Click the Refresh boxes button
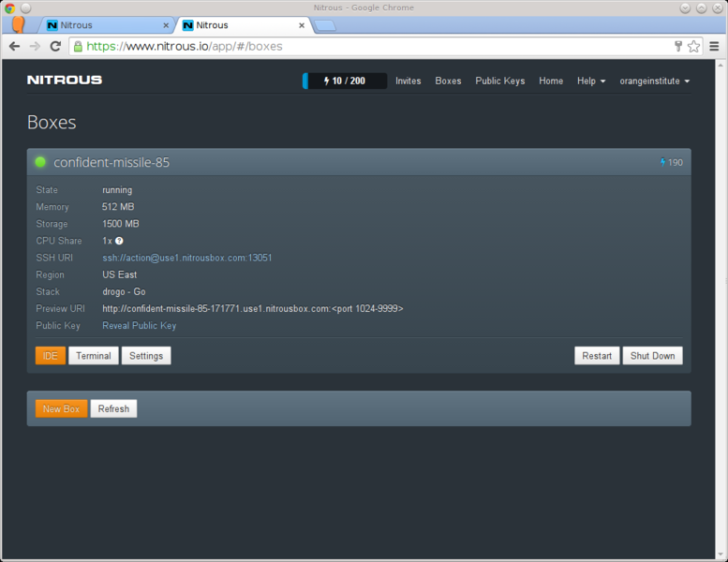The image size is (728, 562). tap(113, 408)
